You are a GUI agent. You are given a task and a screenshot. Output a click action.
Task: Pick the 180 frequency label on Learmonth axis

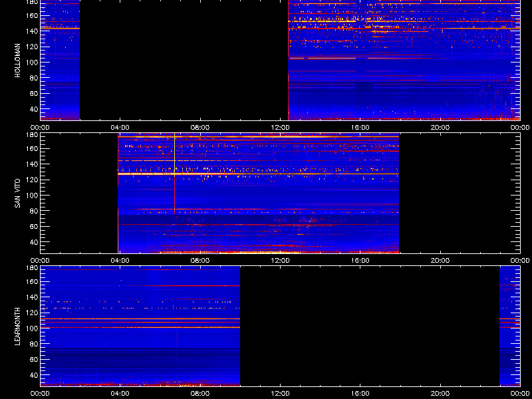pos(32,268)
